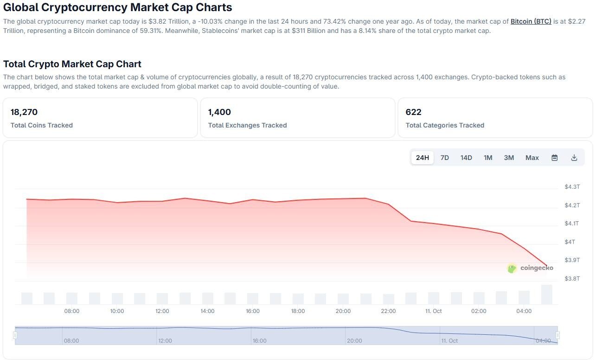
Task: Open the calendar date range picker
Action: pos(554,158)
